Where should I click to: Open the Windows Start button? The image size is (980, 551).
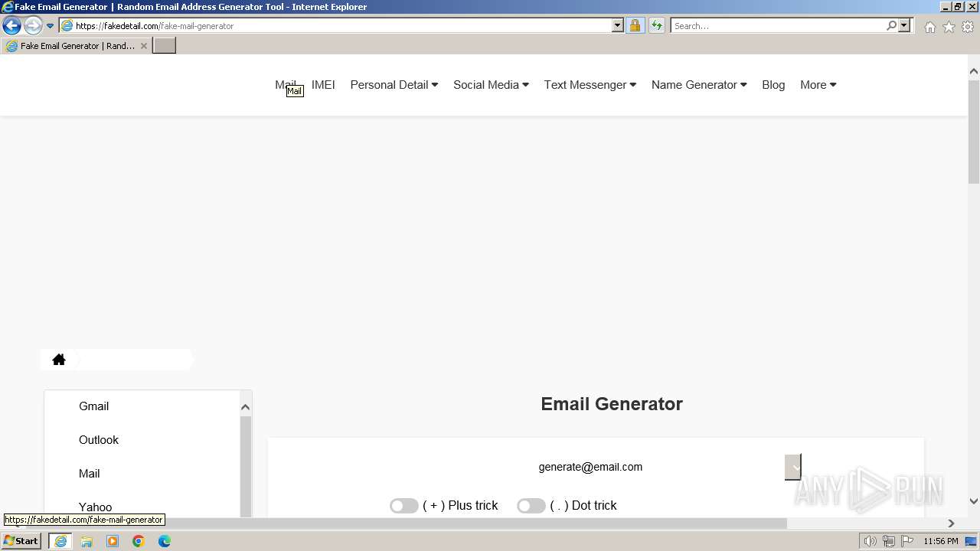[x=21, y=541]
